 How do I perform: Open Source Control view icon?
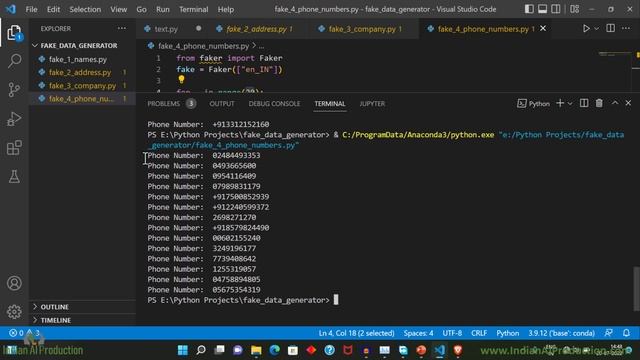[14, 90]
